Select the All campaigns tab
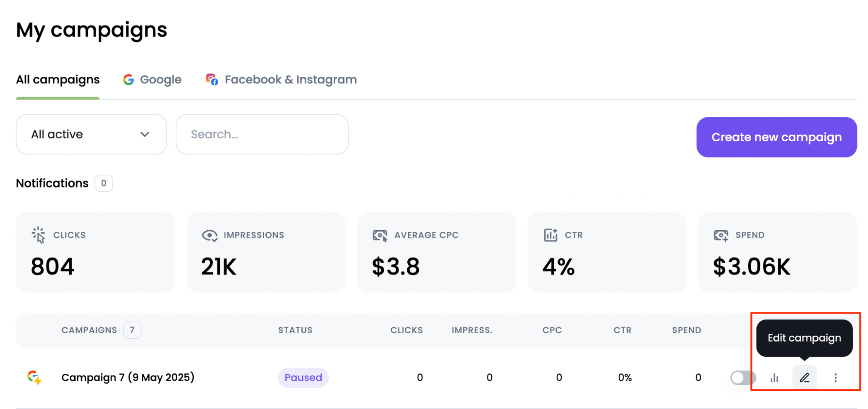This screenshot has width=868, height=409. point(57,79)
